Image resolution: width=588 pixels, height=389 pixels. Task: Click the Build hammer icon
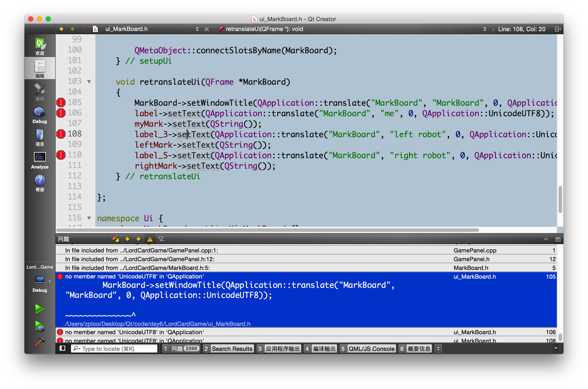[x=40, y=342]
